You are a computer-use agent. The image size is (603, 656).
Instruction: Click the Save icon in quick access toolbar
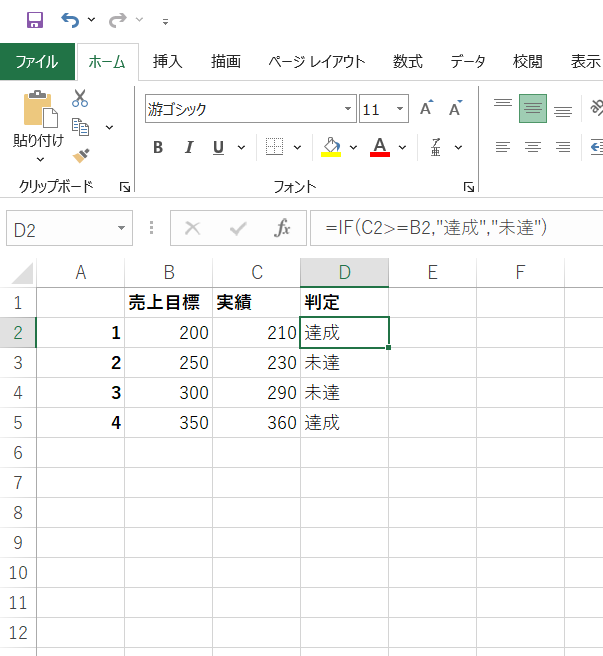coord(34,20)
